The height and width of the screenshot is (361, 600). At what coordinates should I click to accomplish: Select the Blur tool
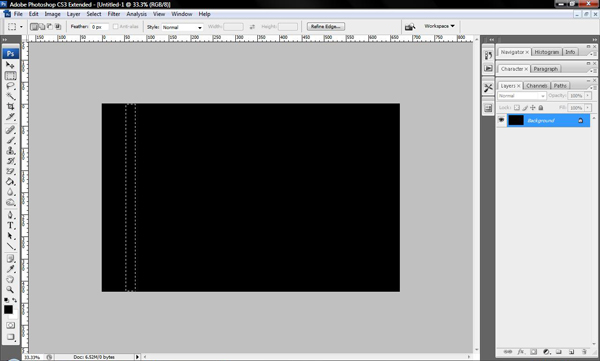coord(10,192)
